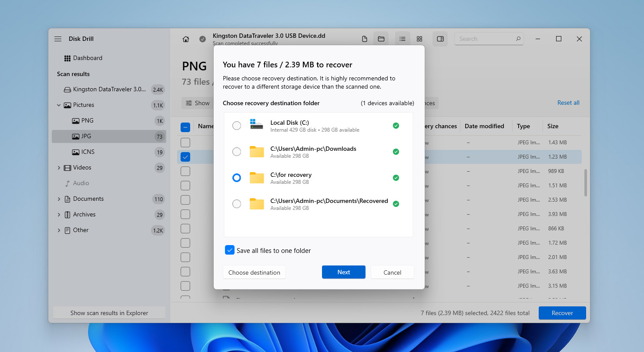Screen dimensions: 644x352
Task: Expand the Archives tree node
Action: click(x=59, y=215)
